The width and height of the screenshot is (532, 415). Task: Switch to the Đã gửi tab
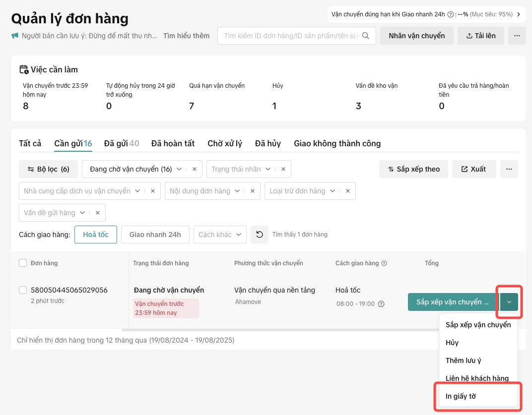coord(121,143)
